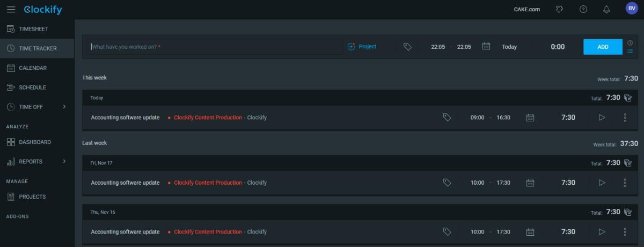644x247 pixels.
Task: Open the BV user avatar menu
Action: (x=632, y=9)
